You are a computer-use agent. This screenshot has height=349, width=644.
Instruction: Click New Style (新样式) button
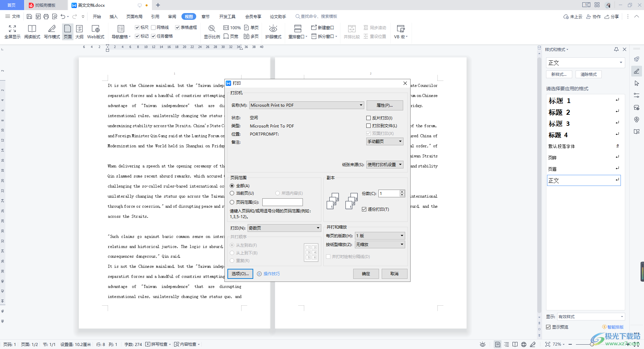[559, 74]
